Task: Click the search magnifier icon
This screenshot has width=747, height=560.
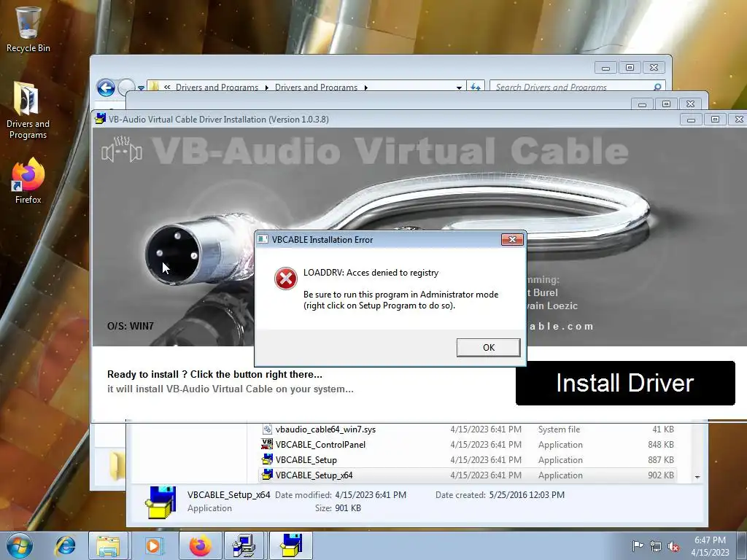Action: click(657, 87)
